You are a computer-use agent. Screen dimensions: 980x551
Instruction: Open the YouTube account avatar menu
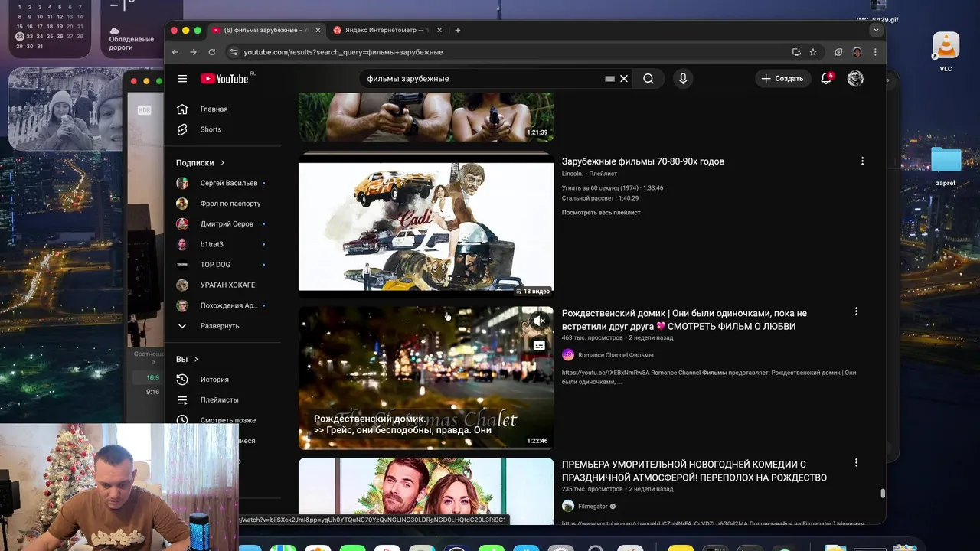pos(855,79)
